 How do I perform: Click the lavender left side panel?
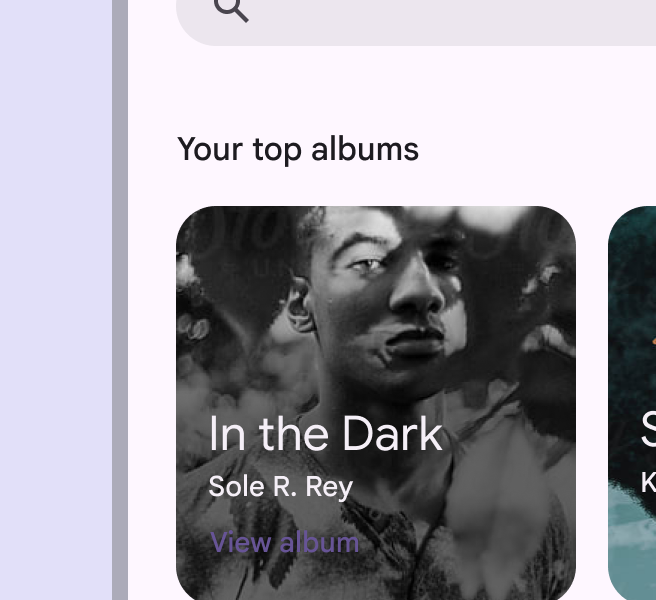(x=55, y=300)
